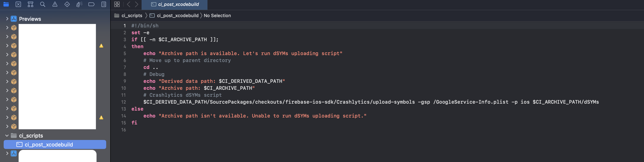The image size is (644, 162).
Task: Click ci_scripts in the jump bar
Action: [132, 16]
